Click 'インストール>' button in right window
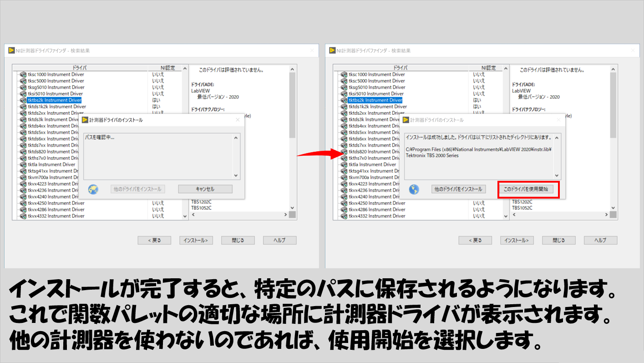The width and height of the screenshot is (644, 363). point(517,240)
